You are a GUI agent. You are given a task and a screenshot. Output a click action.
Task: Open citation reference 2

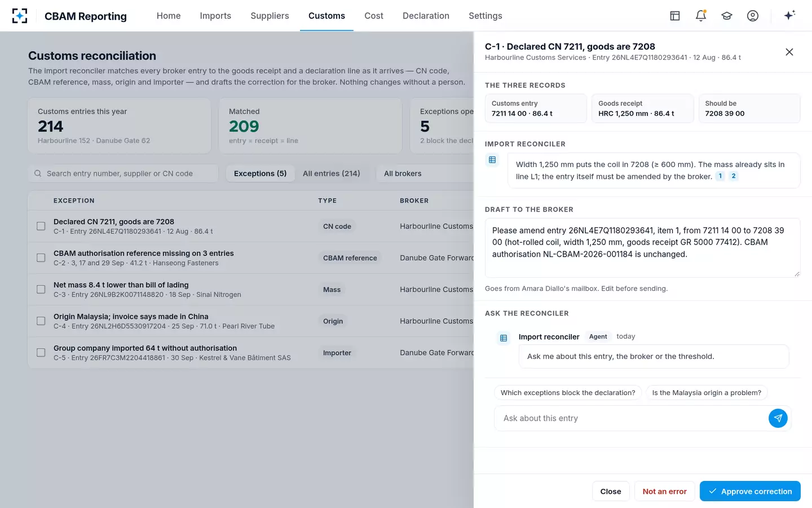[734, 176]
